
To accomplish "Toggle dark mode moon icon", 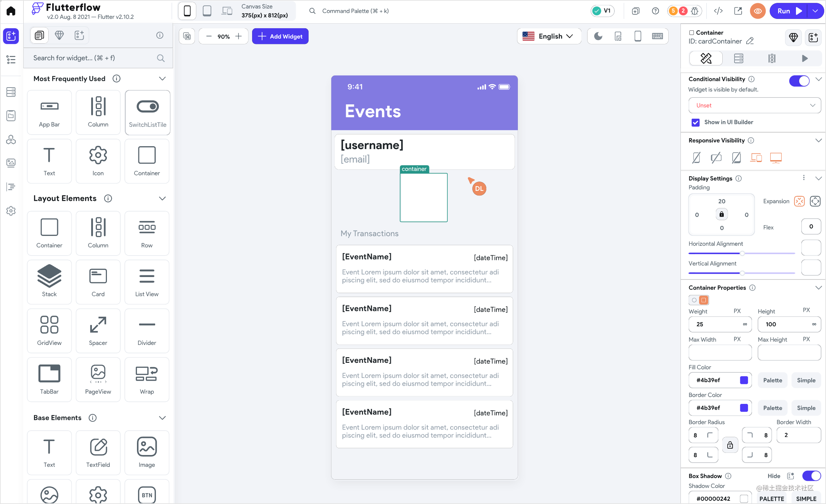I will click(x=598, y=36).
